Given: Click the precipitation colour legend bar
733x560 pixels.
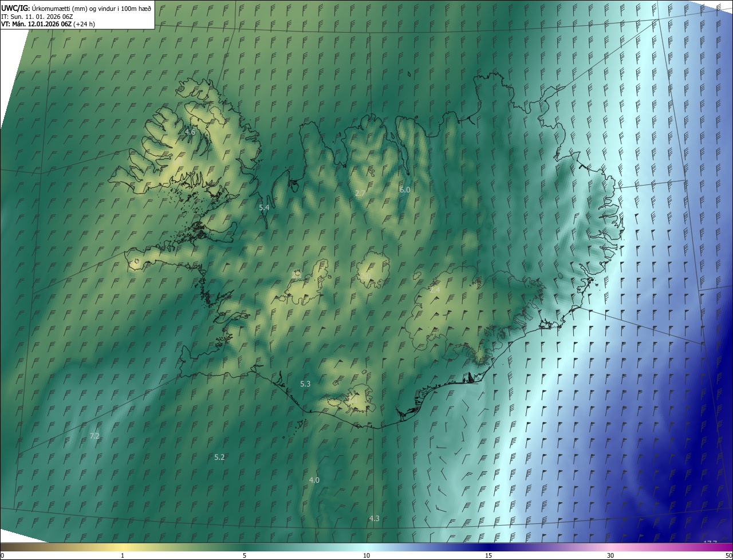Looking at the screenshot, I should pyautogui.click(x=366, y=547).
